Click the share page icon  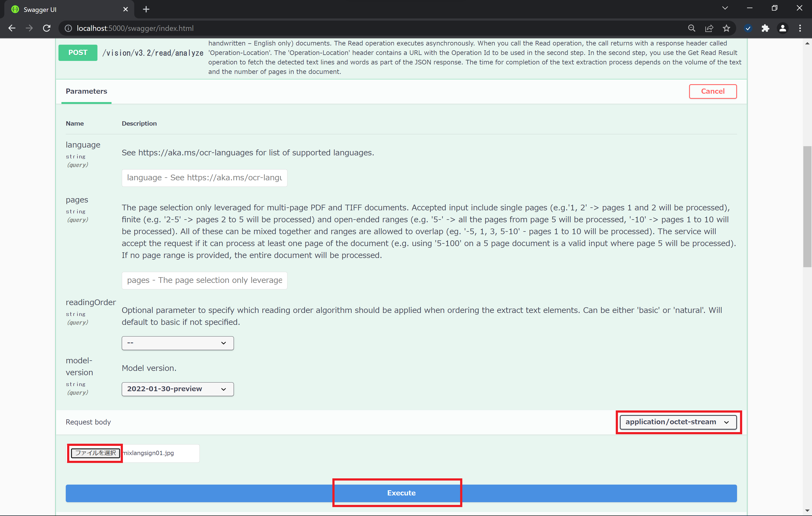pyautogui.click(x=709, y=28)
